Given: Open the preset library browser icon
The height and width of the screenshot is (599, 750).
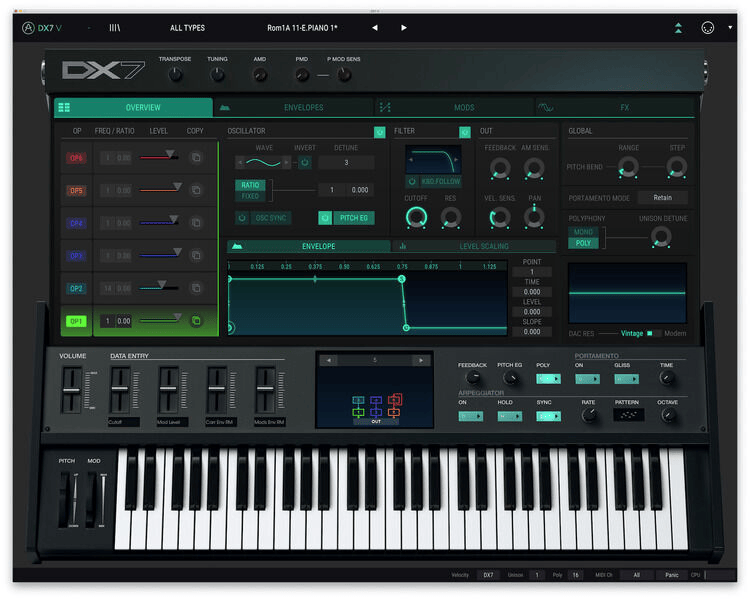Looking at the screenshot, I should [114, 28].
